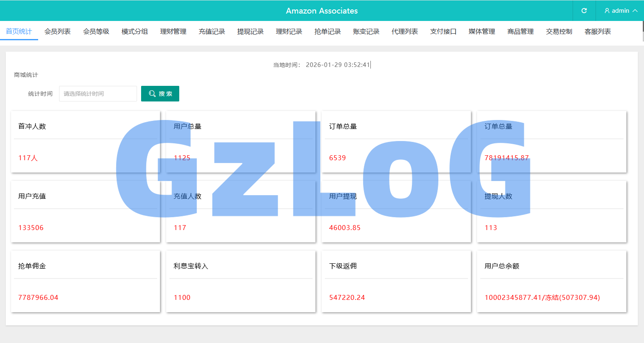Select the 交易控制 tab
This screenshot has height=343, width=644.
[x=559, y=32]
